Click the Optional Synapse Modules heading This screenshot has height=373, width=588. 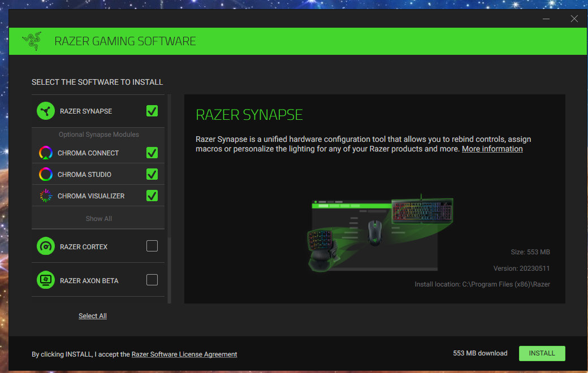98,134
